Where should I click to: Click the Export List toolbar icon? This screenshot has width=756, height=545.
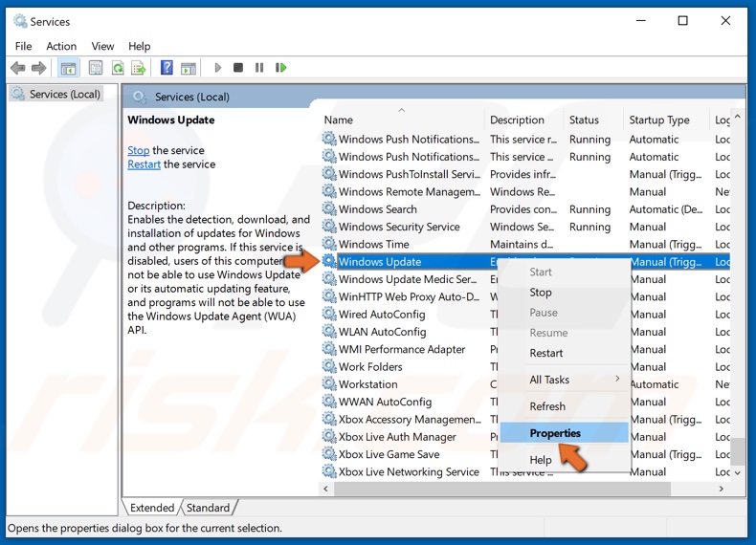pos(139,68)
